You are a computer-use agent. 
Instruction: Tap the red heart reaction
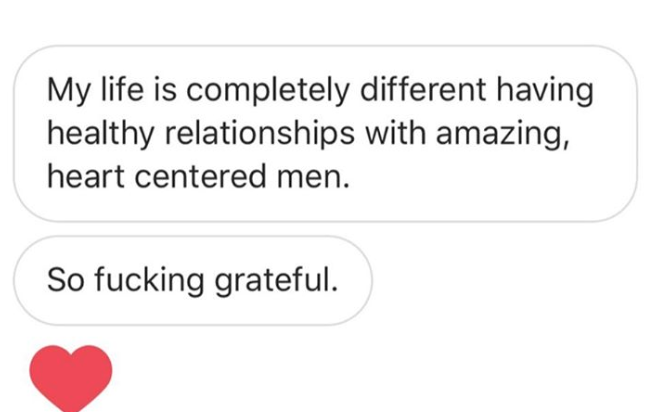70,378
